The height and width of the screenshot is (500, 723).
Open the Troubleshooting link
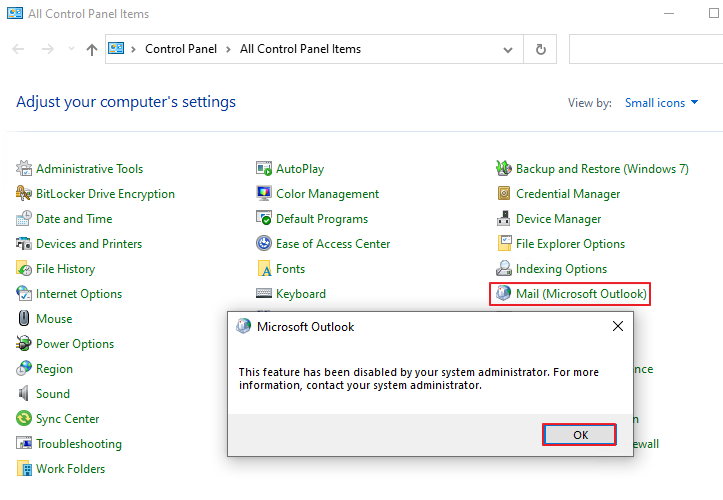pos(79,444)
